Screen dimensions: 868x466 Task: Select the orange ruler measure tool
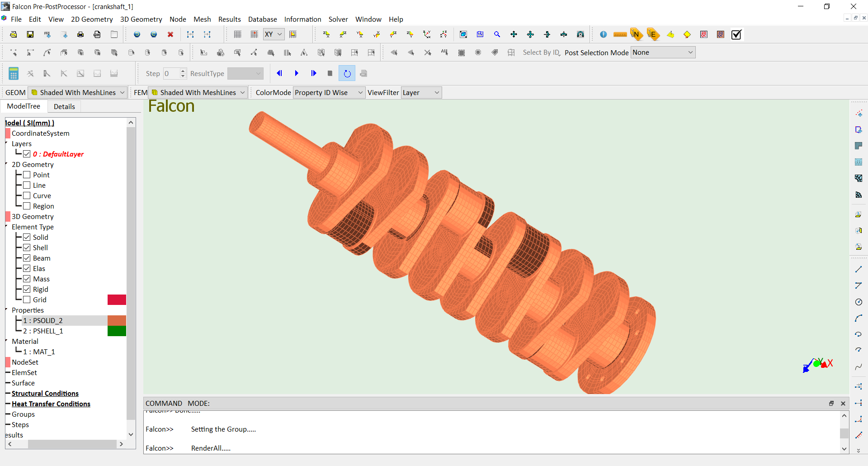point(620,34)
